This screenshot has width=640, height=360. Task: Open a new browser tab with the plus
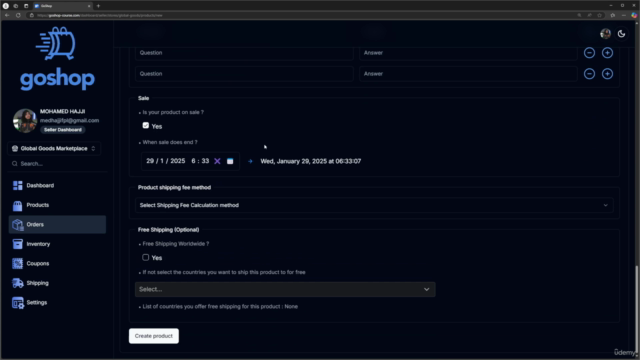coord(98,6)
